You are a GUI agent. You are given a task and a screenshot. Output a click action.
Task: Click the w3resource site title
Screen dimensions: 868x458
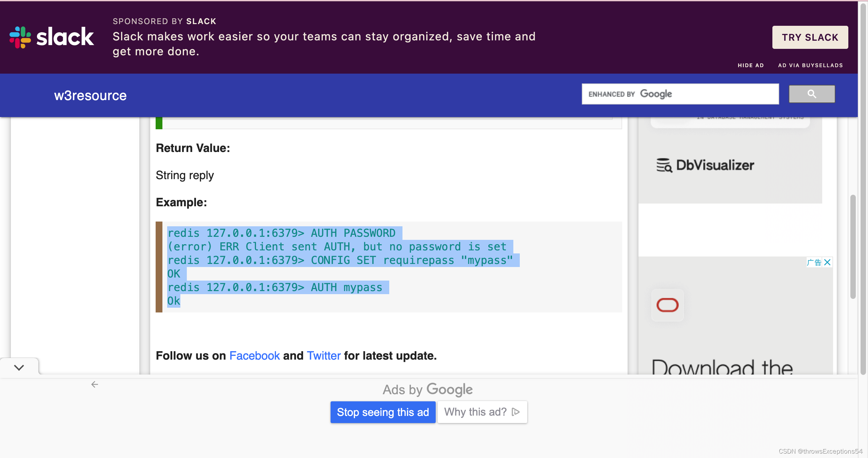tap(90, 95)
